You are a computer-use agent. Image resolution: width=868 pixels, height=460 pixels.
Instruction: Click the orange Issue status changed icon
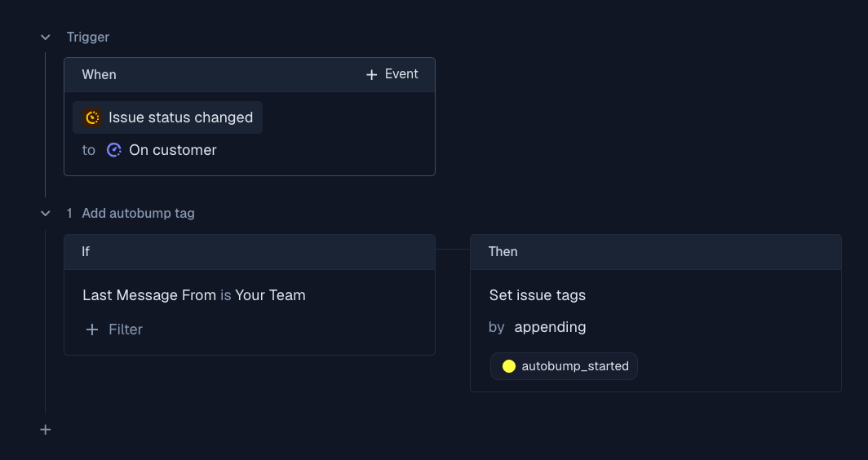[x=93, y=117]
